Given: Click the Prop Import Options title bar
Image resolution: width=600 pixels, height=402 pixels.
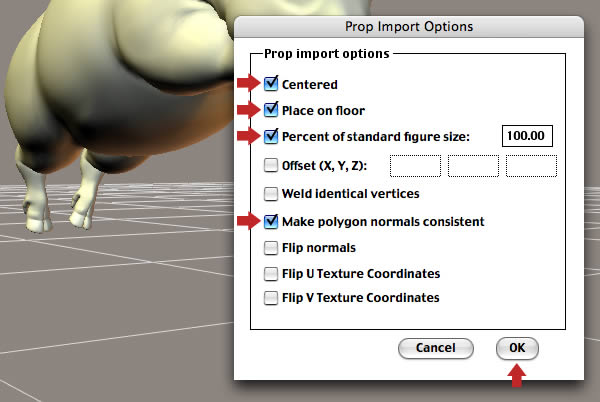Looking at the screenshot, I should (409, 27).
